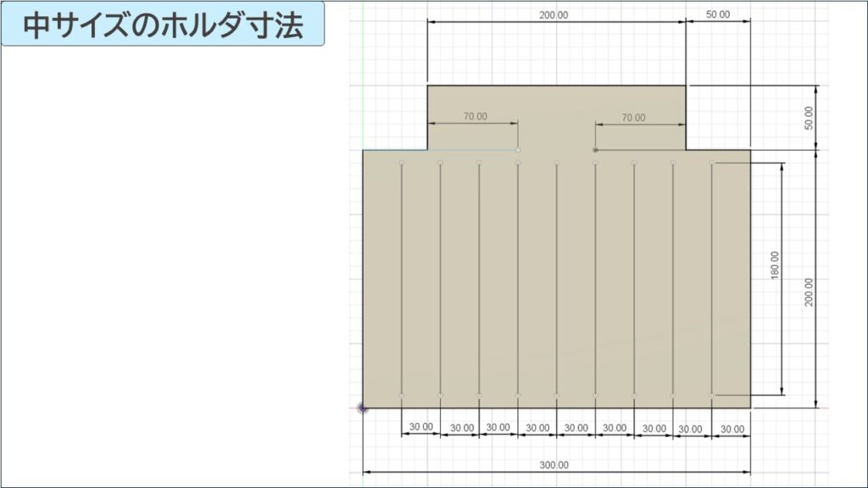
Task: Click the origin point at sketch bottom-left corner
Action: coord(363,408)
